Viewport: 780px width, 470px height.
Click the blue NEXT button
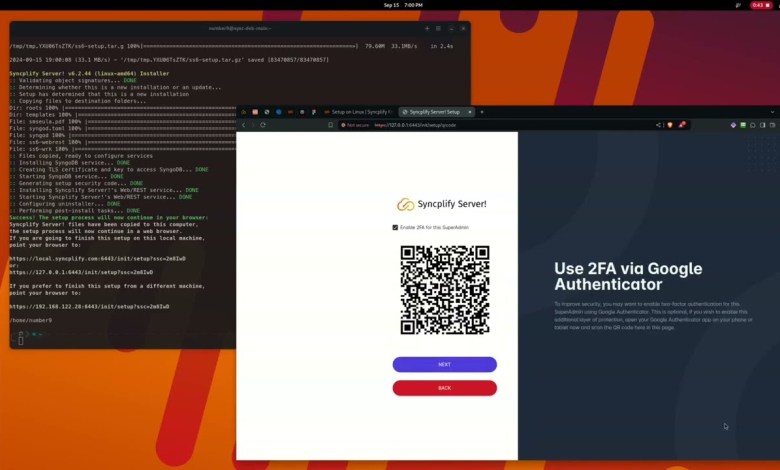coord(444,364)
